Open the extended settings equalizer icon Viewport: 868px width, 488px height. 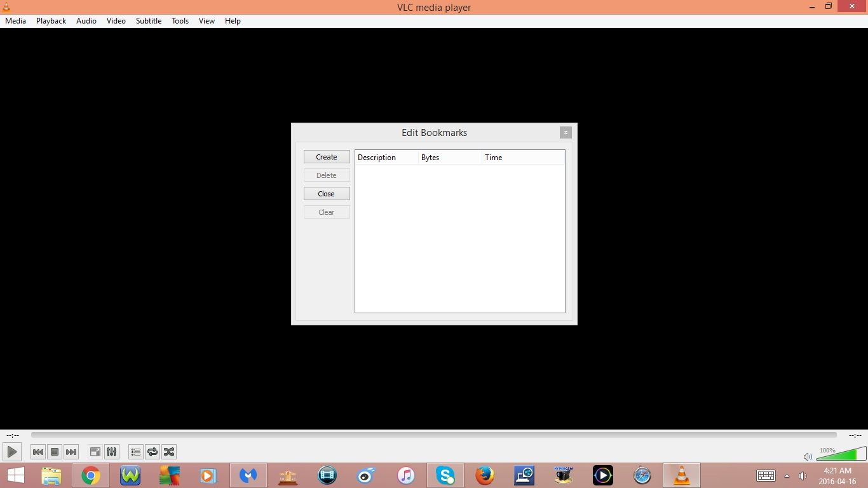pyautogui.click(x=112, y=452)
